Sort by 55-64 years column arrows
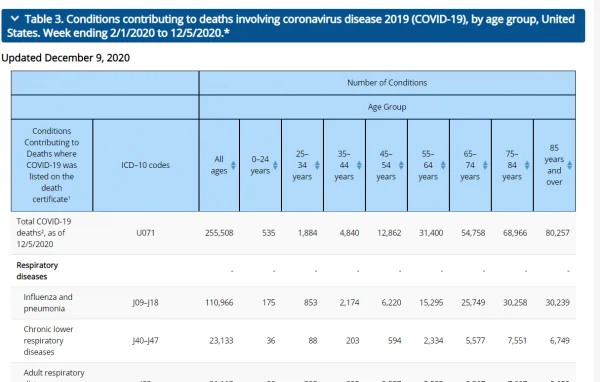Image resolution: width=600 pixels, height=382 pixels. tap(443, 165)
